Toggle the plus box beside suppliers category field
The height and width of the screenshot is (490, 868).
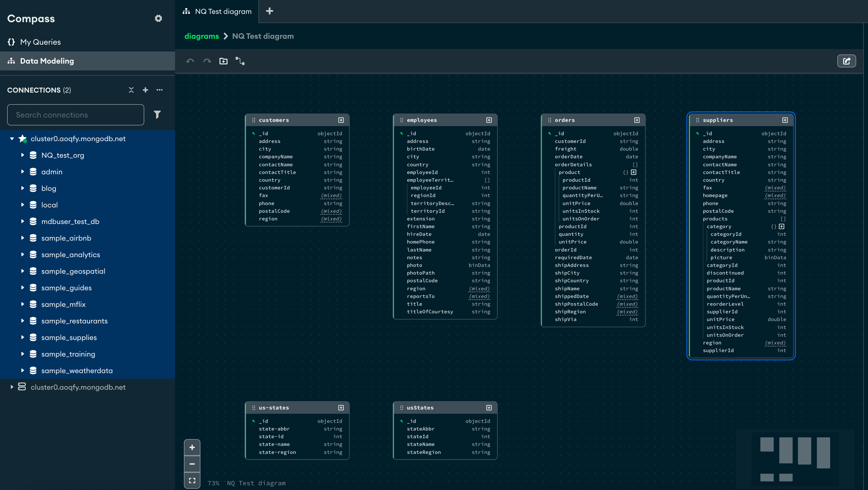tap(781, 227)
